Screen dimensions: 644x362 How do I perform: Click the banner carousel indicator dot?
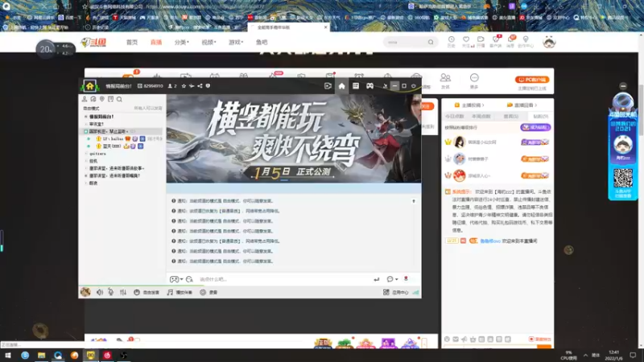click(284, 180)
